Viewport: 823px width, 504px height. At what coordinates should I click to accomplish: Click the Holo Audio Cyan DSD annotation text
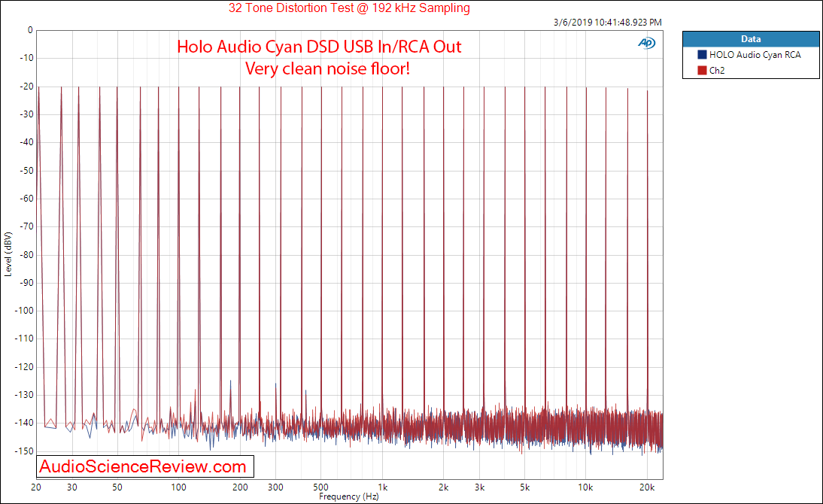pyautogui.click(x=319, y=47)
